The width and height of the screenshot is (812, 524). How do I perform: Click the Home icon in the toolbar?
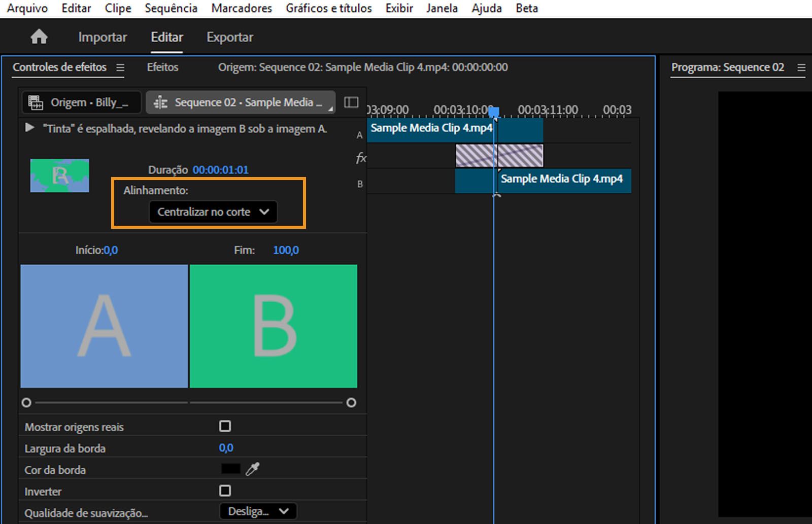[39, 37]
